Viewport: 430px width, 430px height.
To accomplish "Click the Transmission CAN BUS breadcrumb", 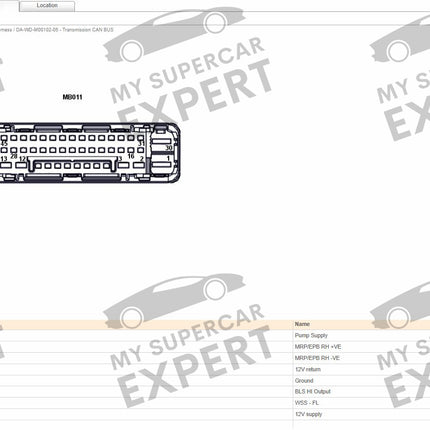I will pos(88,30).
